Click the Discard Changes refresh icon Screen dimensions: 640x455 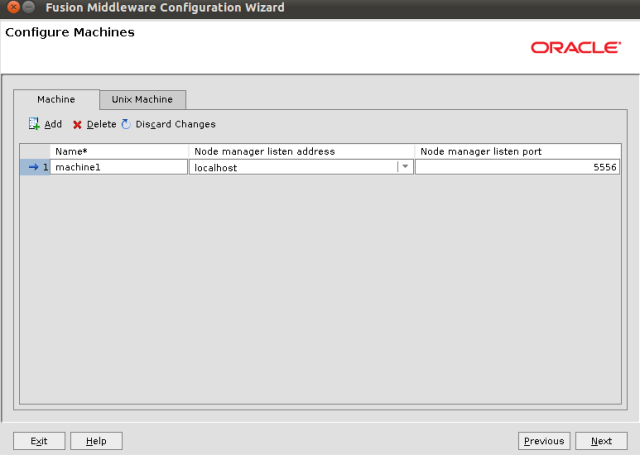(126, 124)
